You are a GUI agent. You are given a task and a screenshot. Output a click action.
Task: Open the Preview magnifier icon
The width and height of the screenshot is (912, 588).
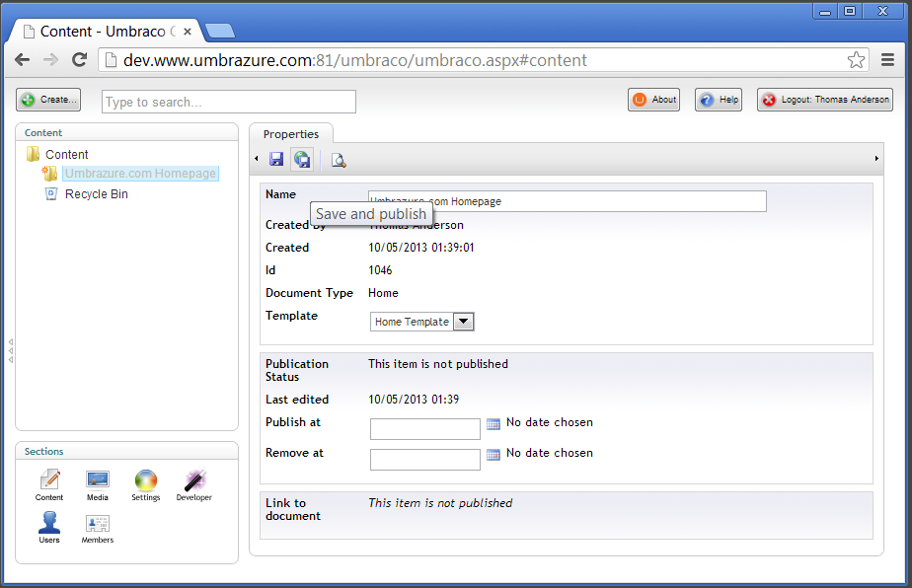339,160
